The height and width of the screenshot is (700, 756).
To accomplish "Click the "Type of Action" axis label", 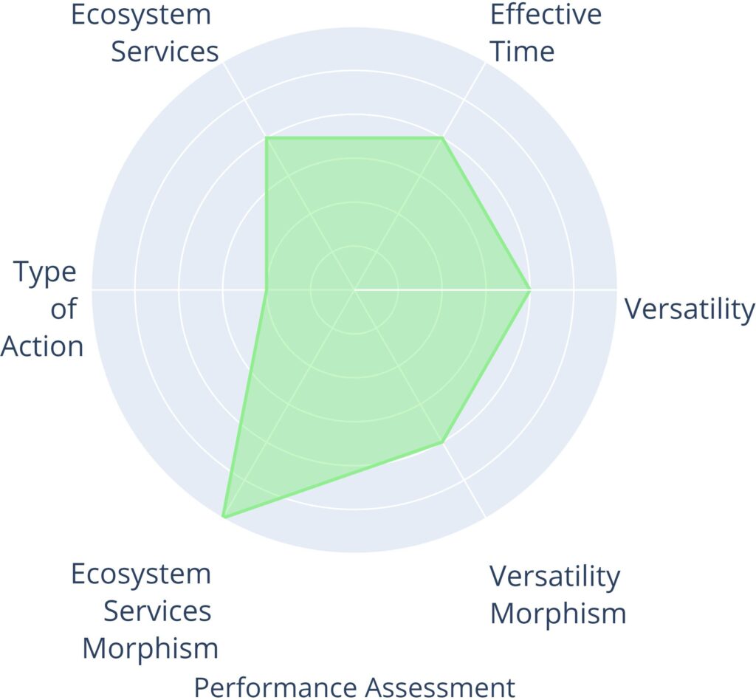I will pyautogui.click(x=44, y=309).
